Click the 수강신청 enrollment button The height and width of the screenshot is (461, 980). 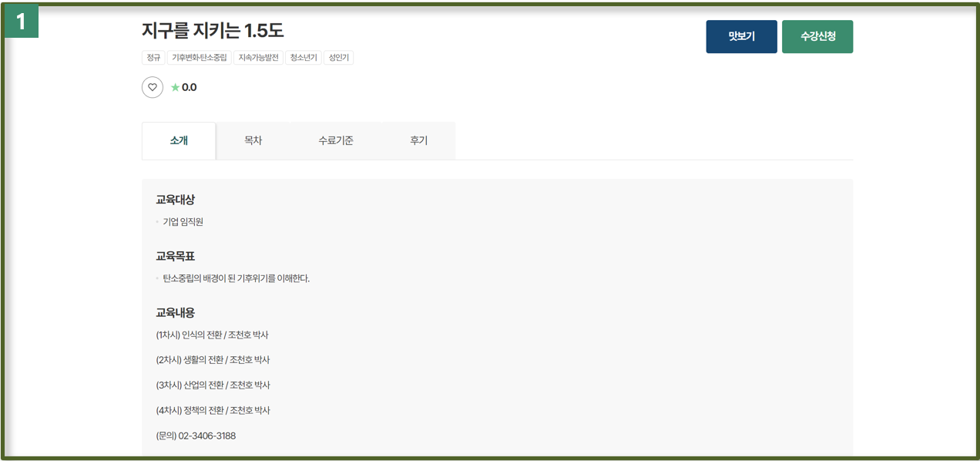817,36
